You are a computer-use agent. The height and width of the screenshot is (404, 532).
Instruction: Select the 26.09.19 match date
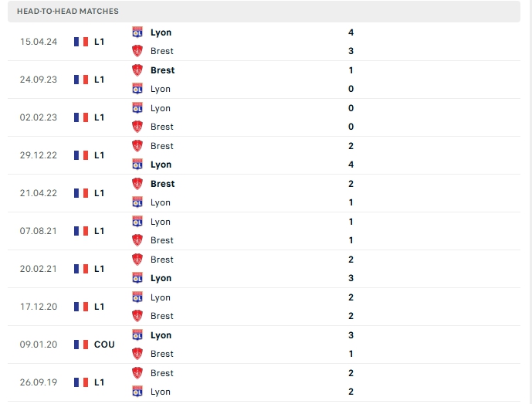pos(36,382)
